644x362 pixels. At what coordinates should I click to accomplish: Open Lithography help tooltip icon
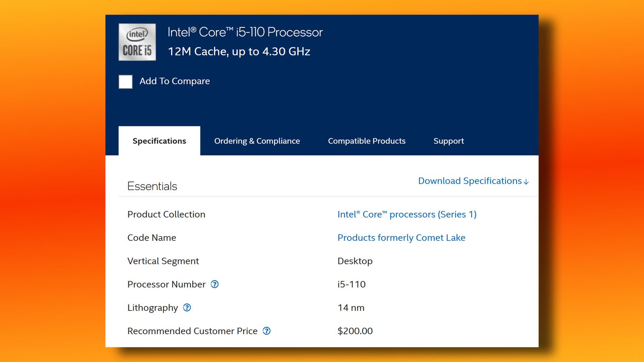tap(187, 308)
